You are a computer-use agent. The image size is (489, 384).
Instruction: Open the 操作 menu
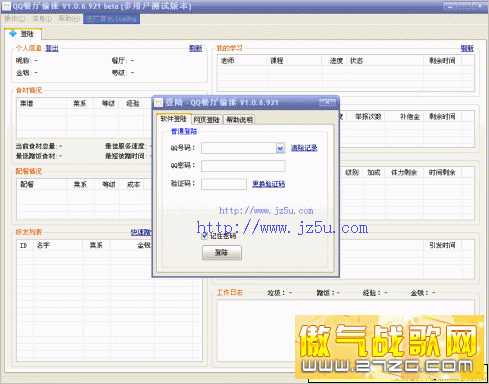tap(15, 19)
